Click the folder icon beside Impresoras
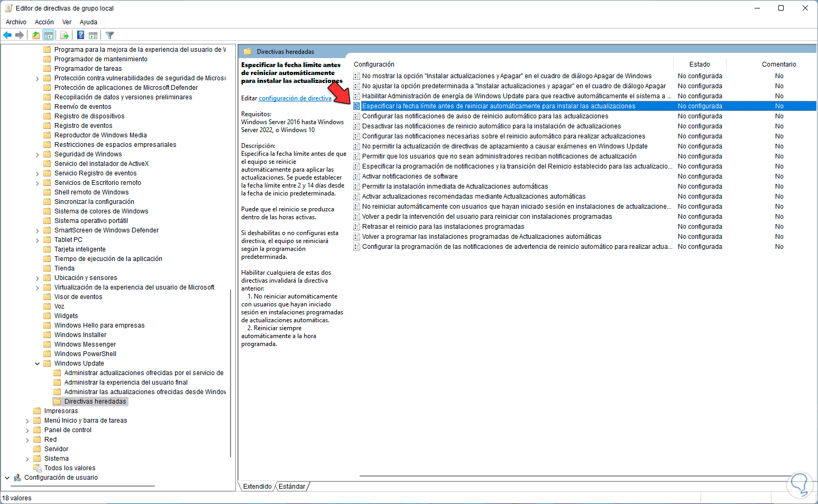This screenshot has width=818, height=504. 37,411
